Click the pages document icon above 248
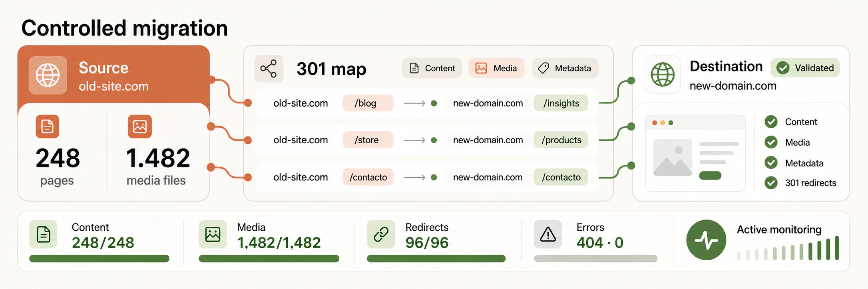868x289 pixels. (48, 127)
